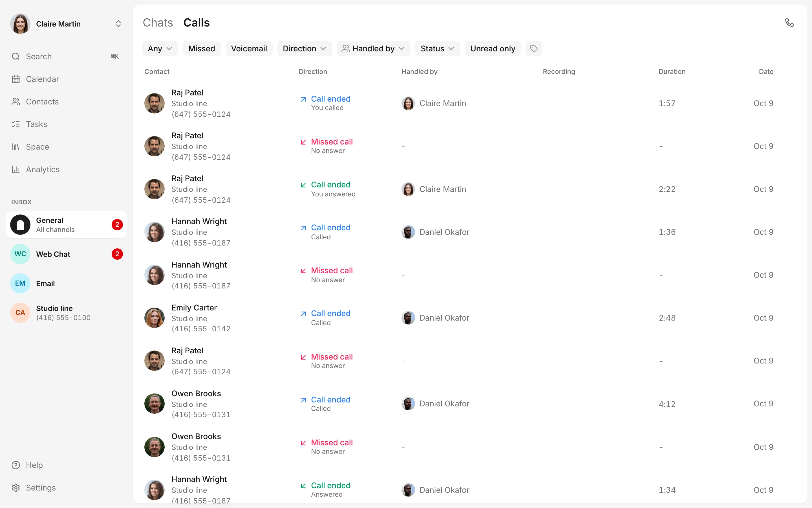Viewport: 812px width, 508px height.
Task: Click the Recording column header
Action: tap(559, 72)
